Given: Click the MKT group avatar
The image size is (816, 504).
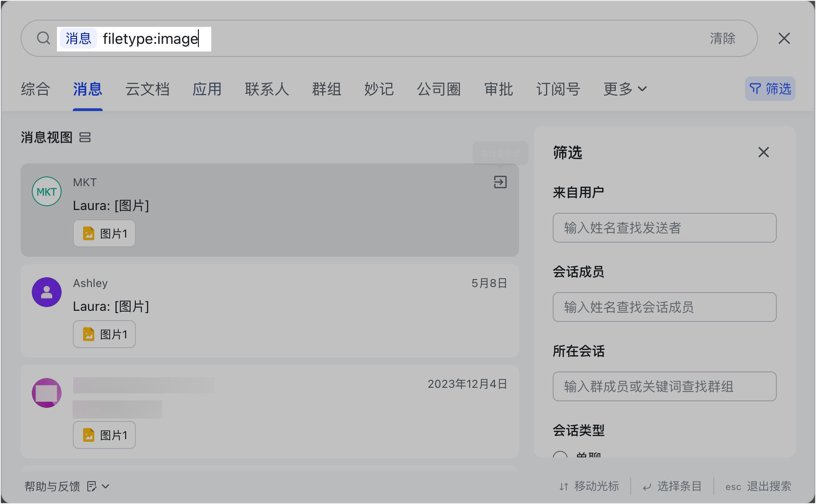Looking at the screenshot, I should tap(47, 191).
